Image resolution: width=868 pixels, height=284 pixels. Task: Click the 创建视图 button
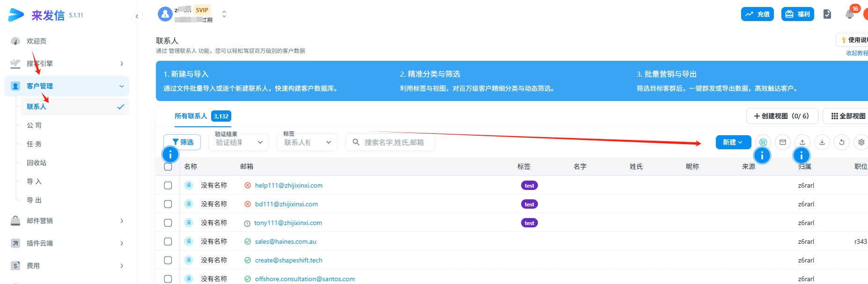pyautogui.click(x=781, y=116)
